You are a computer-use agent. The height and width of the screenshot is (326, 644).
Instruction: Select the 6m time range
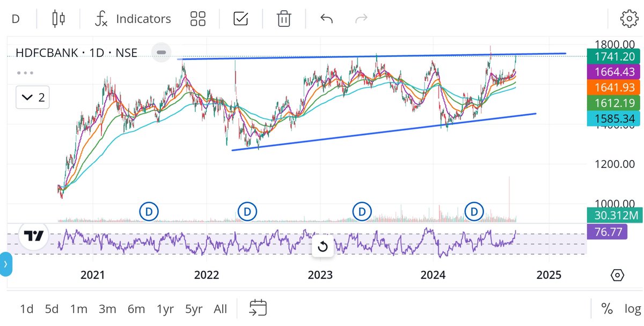pyautogui.click(x=136, y=309)
